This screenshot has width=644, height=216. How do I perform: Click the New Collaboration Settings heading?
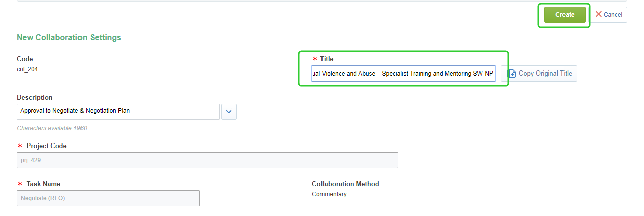69,38
